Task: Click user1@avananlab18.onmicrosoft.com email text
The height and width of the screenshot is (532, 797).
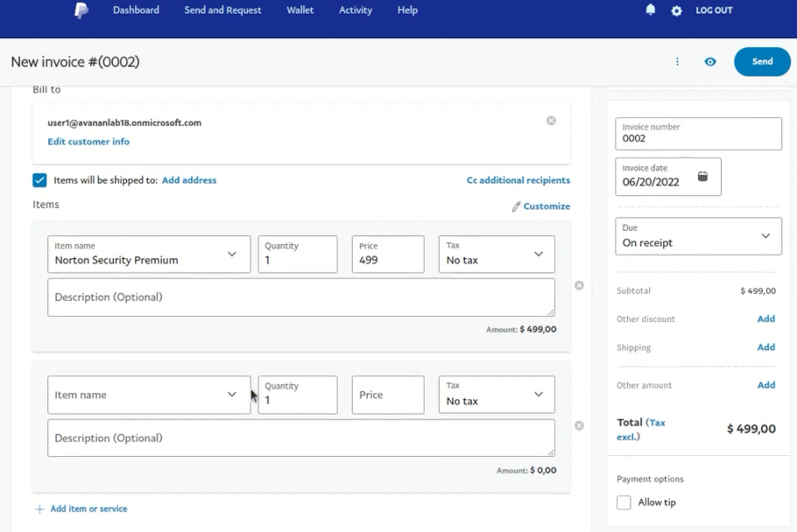Action: point(124,123)
